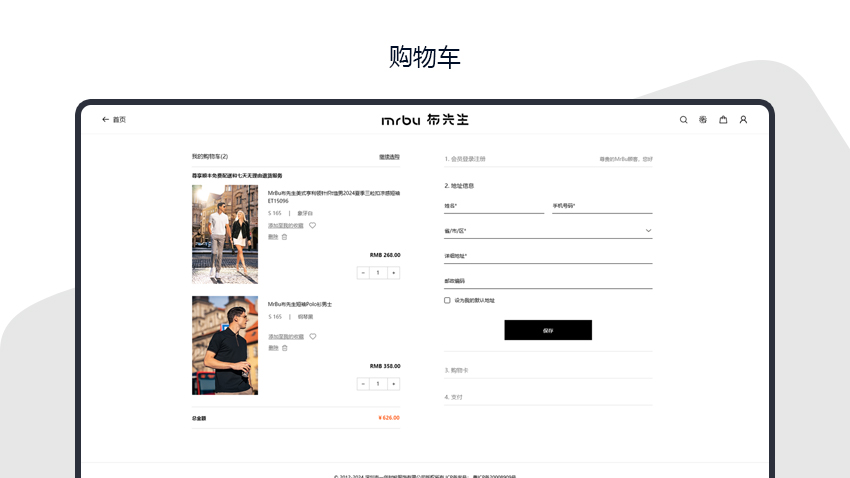Viewport: 850px width, 478px height.
Task: Click the search magnifier icon in header
Action: (x=684, y=120)
